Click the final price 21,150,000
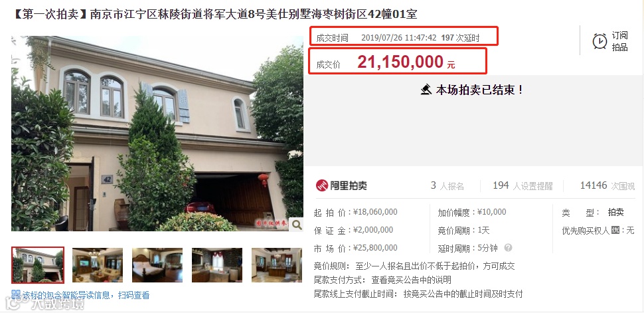 pyautogui.click(x=400, y=62)
